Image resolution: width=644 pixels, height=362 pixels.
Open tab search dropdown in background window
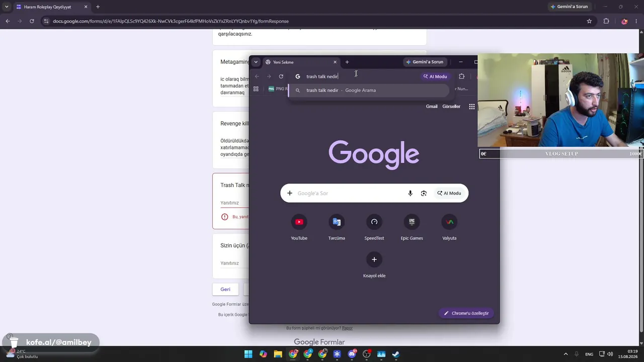[7, 7]
